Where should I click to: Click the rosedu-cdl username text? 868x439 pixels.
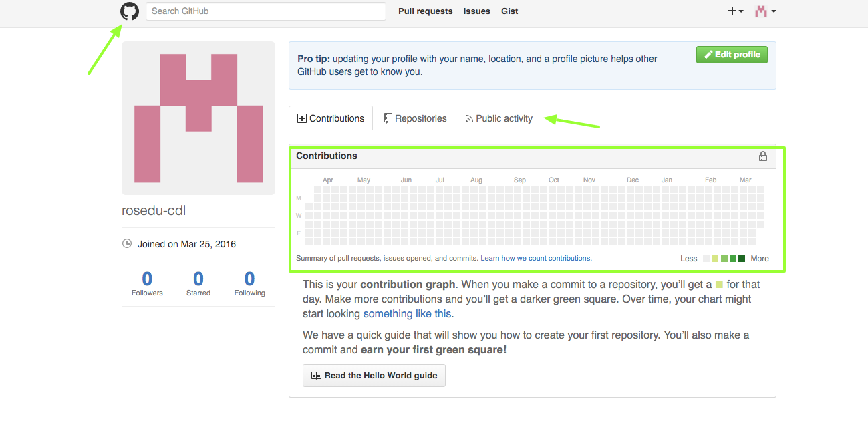pyautogui.click(x=154, y=210)
